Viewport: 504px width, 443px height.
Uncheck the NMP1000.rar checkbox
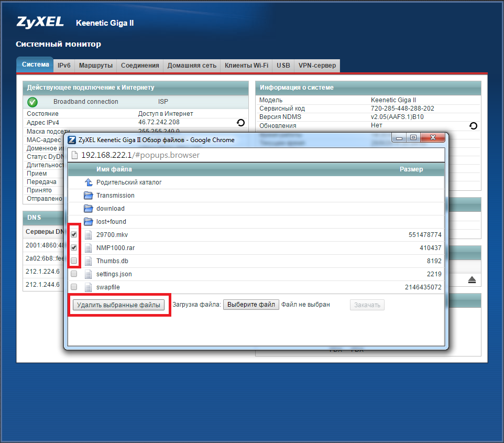pyautogui.click(x=74, y=247)
